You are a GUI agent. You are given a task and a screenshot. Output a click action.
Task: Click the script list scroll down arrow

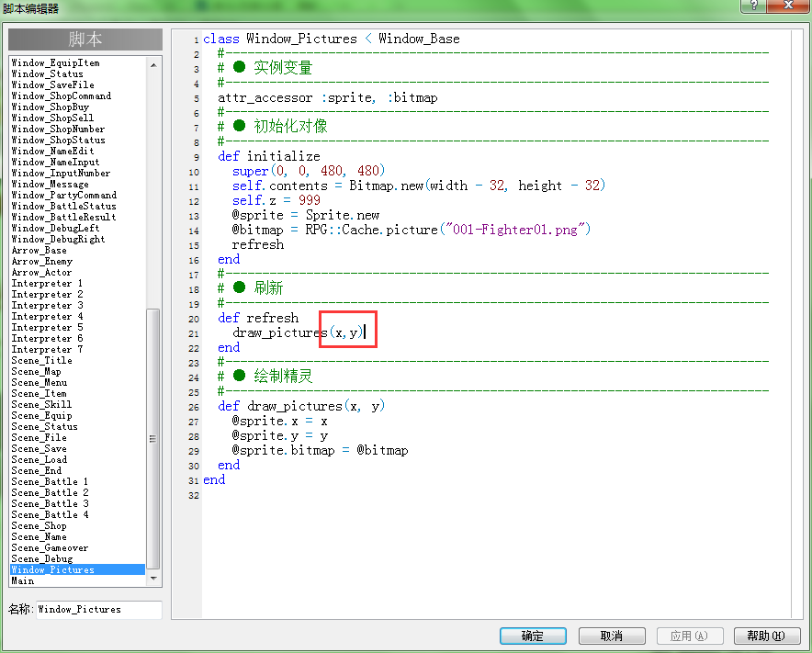[153, 579]
